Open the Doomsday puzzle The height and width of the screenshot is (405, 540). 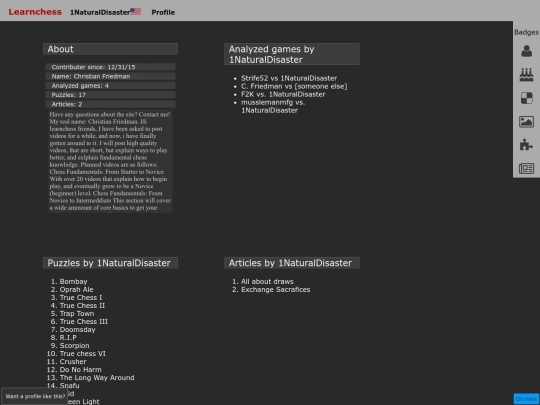(x=77, y=330)
